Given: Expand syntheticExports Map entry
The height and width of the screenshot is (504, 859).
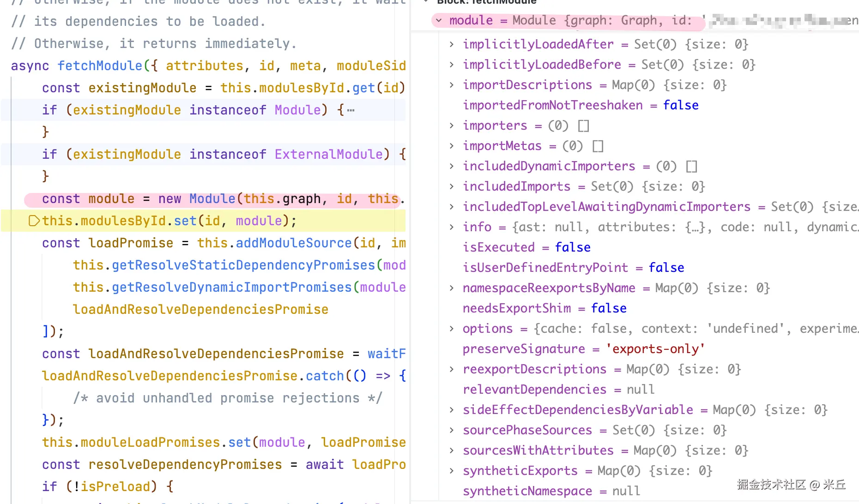Looking at the screenshot, I should [452, 471].
